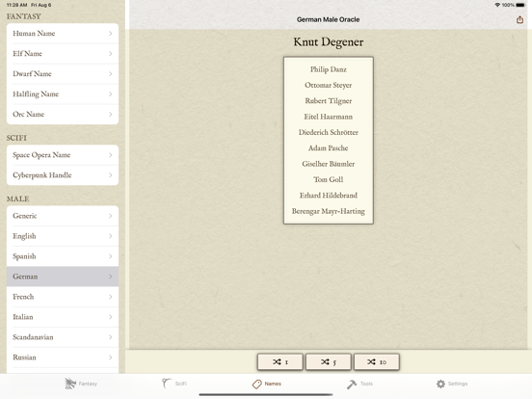Screen dimensions: 532x399
Task: Open Elf Name generator
Action: [63, 54]
